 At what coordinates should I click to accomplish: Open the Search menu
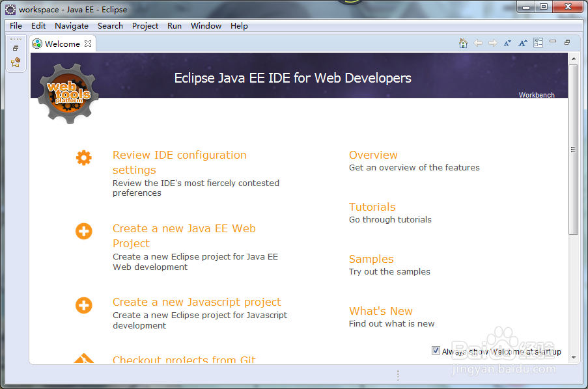tap(110, 26)
